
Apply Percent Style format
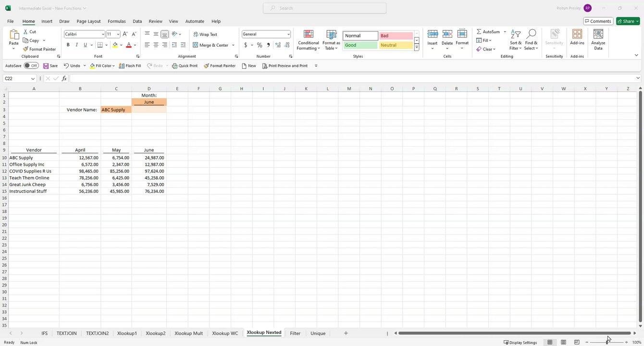coord(260,45)
